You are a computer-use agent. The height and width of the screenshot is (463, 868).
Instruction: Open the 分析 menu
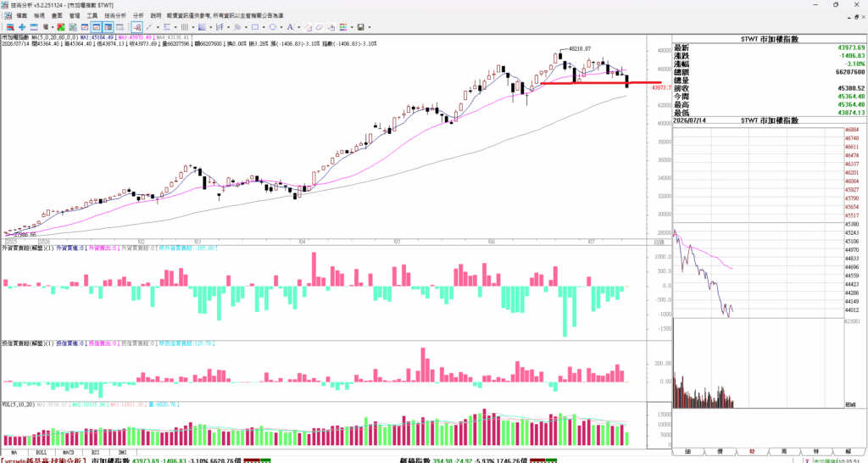(138, 15)
